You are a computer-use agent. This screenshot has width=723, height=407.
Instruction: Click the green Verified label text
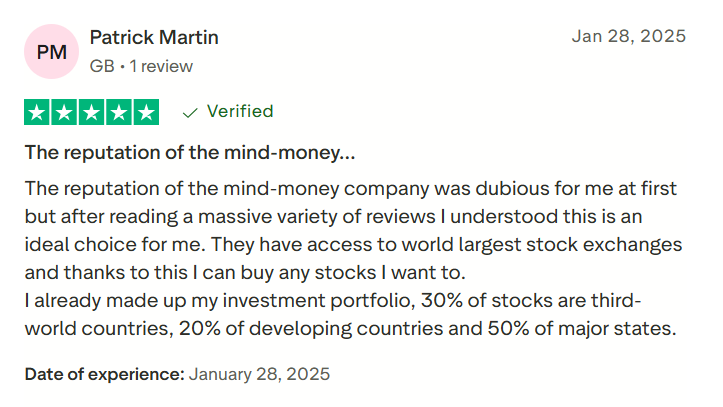point(239,111)
